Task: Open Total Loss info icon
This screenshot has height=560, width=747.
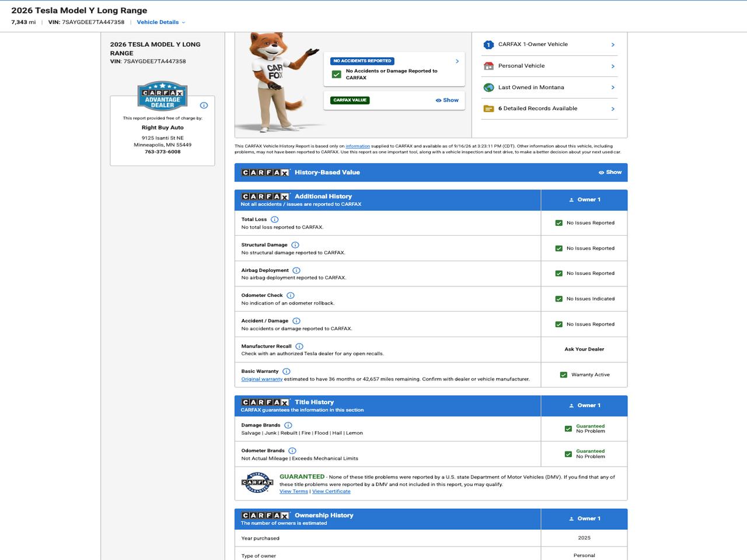Action: pos(275,220)
